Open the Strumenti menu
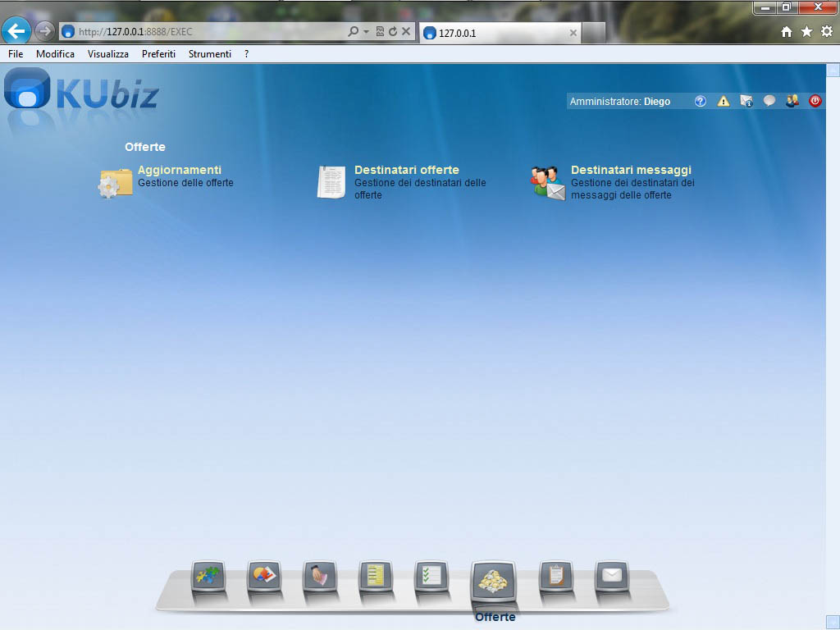The image size is (840, 630). tap(209, 54)
